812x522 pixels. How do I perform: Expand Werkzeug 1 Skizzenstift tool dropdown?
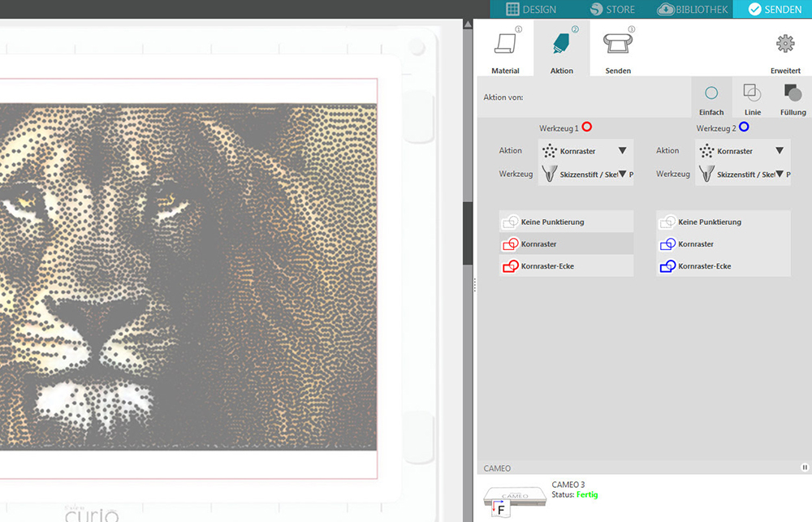coord(622,174)
